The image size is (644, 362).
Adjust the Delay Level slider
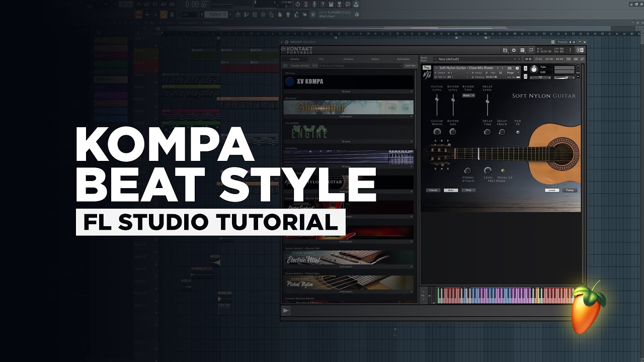tap(487, 105)
